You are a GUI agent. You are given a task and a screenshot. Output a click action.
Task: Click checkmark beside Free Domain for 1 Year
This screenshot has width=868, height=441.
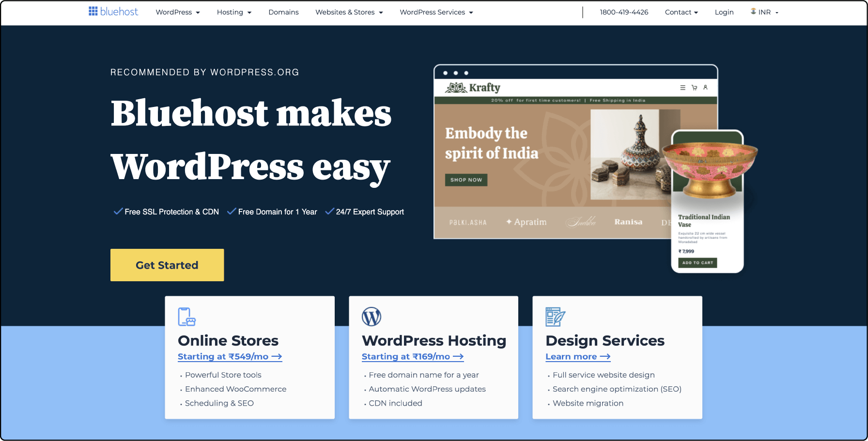pyautogui.click(x=232, y=211)
